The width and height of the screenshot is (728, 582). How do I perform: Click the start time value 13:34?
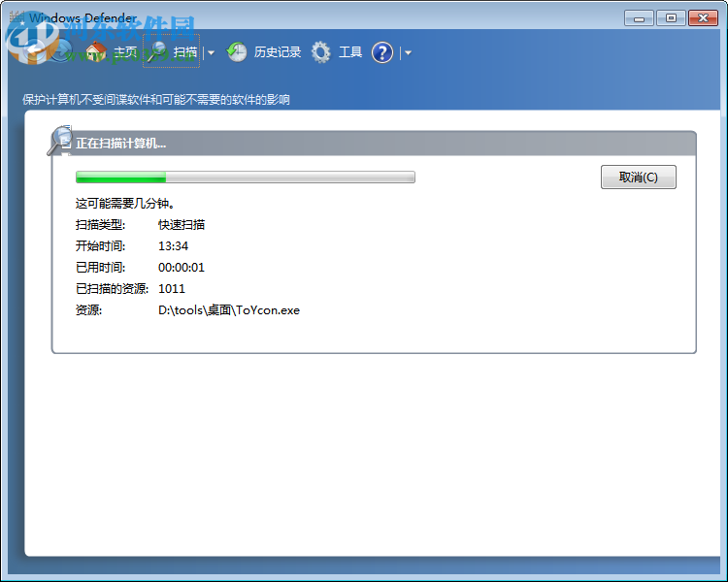point(173,246)
